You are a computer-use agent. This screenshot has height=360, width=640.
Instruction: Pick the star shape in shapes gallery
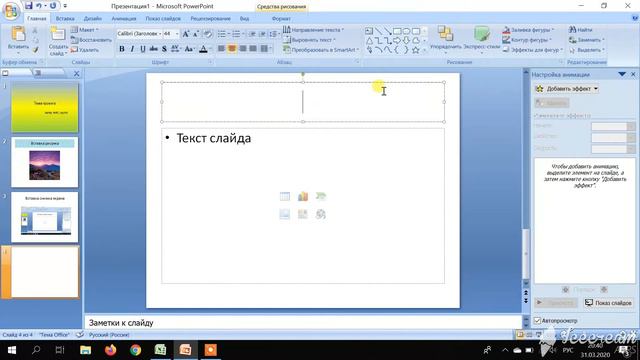coord(416,50)
